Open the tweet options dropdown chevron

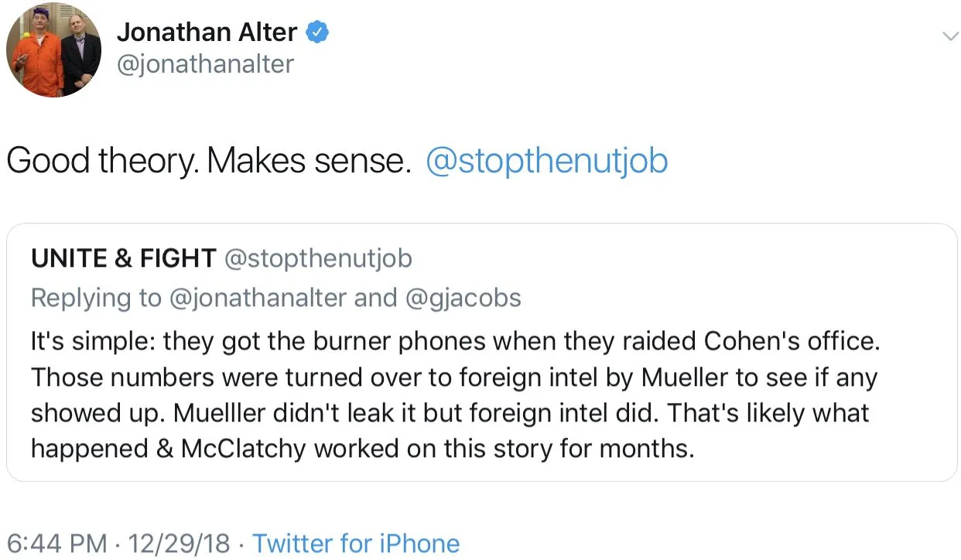948,36
